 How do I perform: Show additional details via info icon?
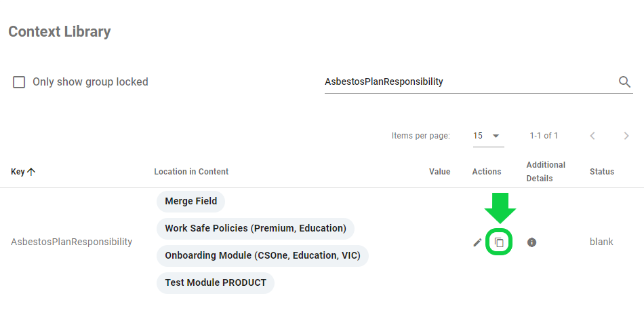pyautogui.click(x=531, y=242)
